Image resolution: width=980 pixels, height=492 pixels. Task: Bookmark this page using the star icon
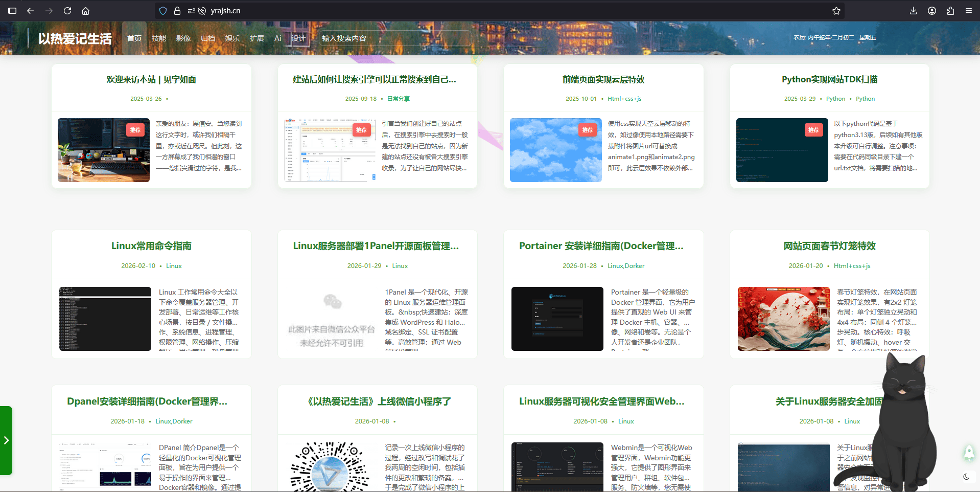(836, 10)
